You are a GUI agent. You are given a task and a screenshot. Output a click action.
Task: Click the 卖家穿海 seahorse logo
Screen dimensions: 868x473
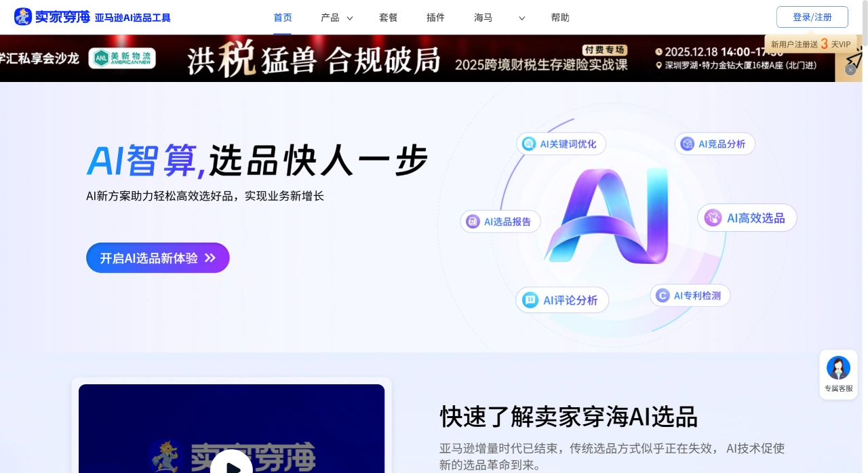click(x=23, y=17)
